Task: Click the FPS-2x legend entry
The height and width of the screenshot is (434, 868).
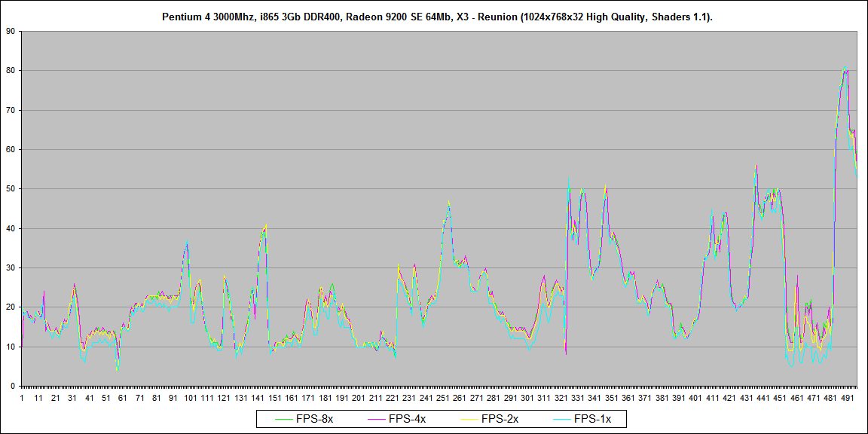Action: [489, 418]
